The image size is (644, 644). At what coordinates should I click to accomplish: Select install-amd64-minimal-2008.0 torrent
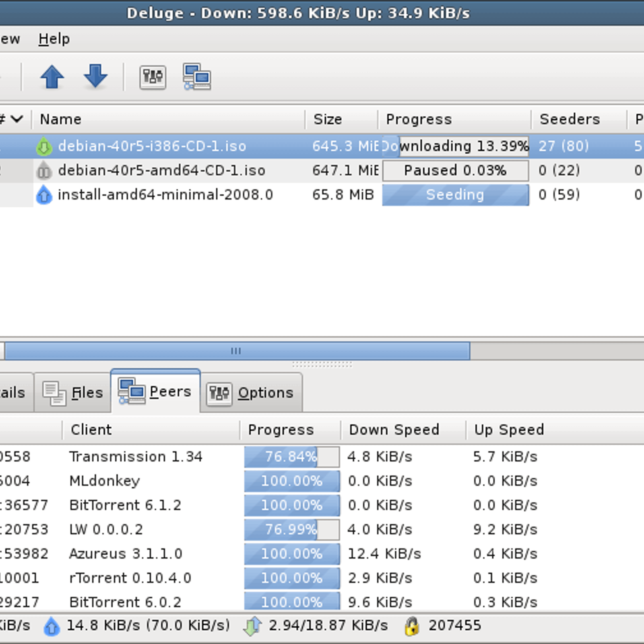click(165, 195)
